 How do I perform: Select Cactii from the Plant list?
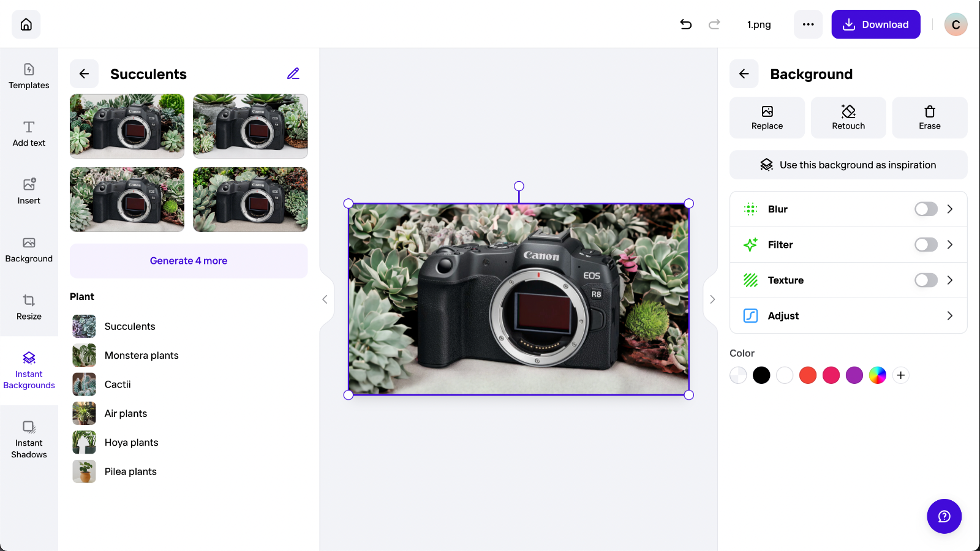117,384
